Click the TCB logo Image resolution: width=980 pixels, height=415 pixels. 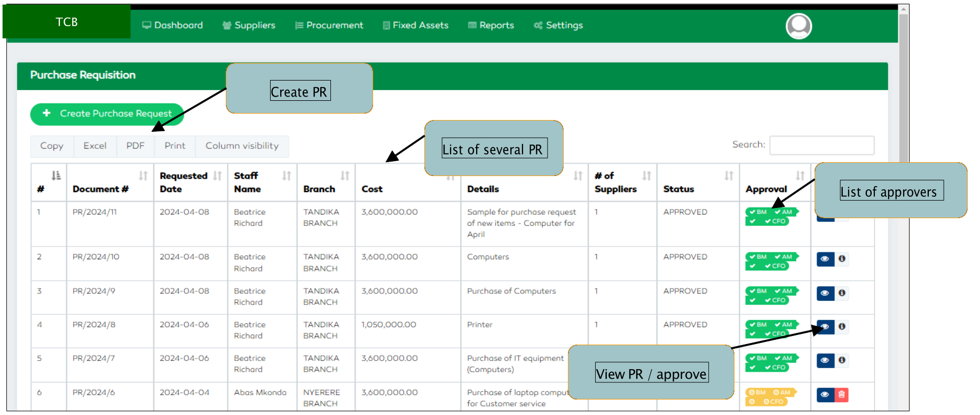tap(67, 22)
